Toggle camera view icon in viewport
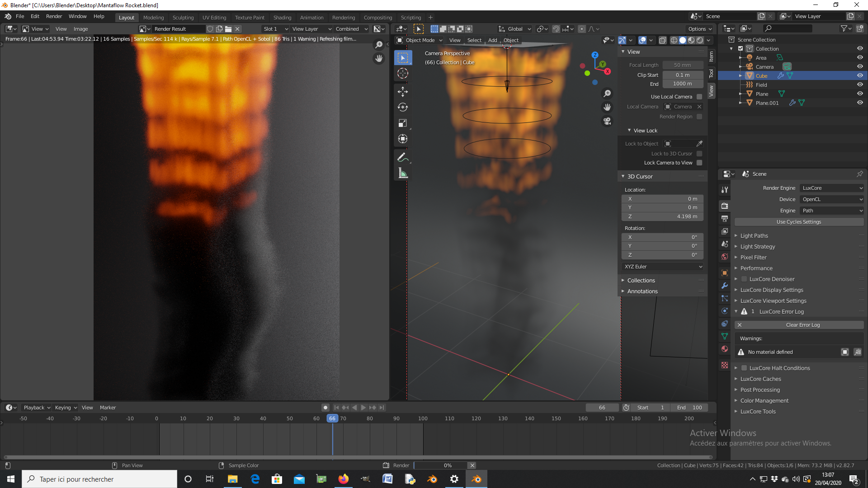The height and width of the screenshot is (488, 868). click(x=607, y=121)
